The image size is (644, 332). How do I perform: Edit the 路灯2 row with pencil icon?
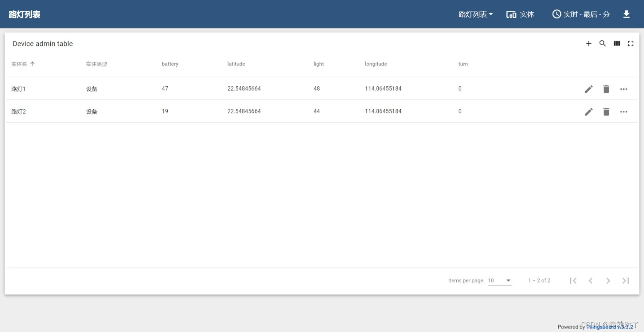[x=588, y=112]
